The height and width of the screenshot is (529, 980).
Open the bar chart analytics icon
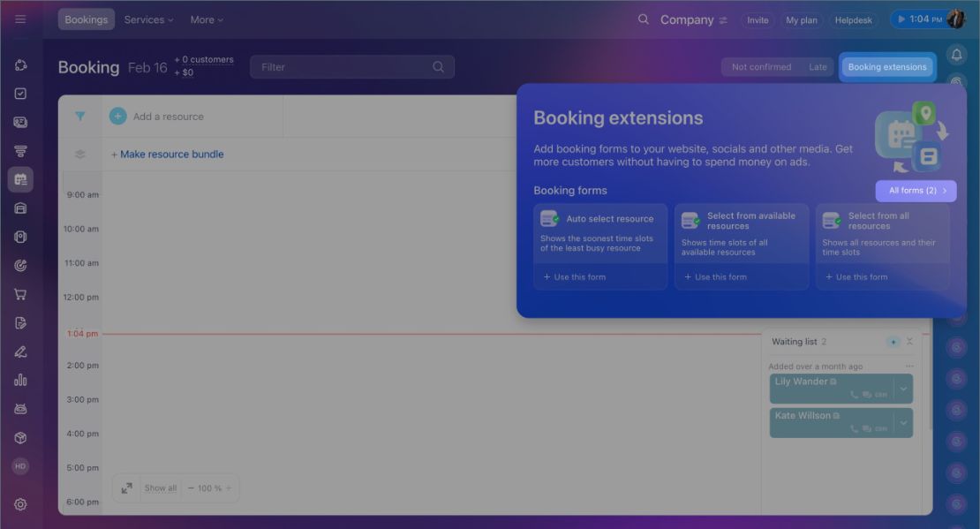pyautogui.click(x=20, y=380)
